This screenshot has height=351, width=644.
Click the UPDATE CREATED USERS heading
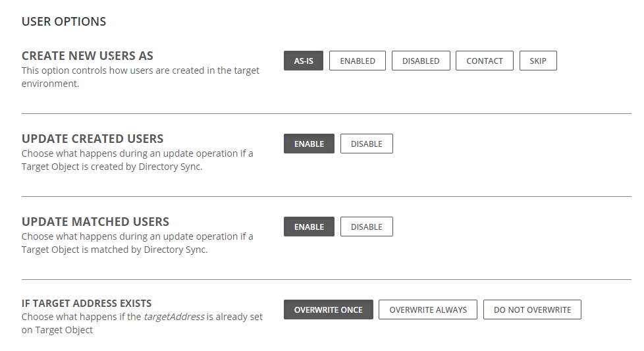point(92,139)
